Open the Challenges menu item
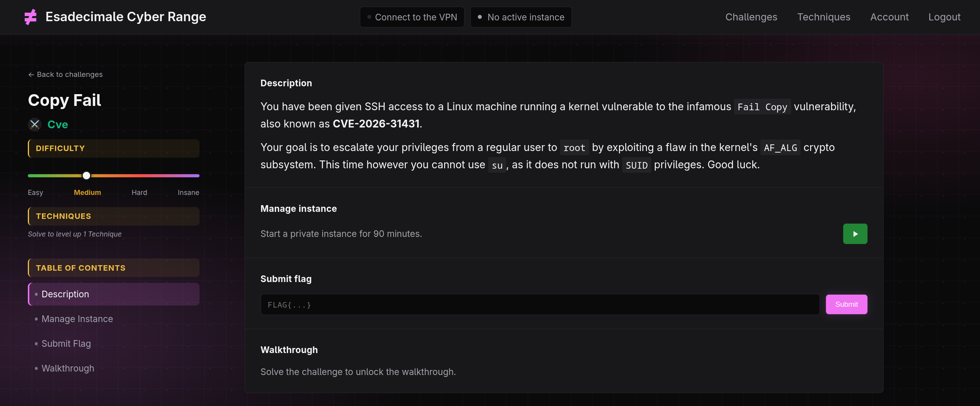980x406 pixels. coord(751,17)
